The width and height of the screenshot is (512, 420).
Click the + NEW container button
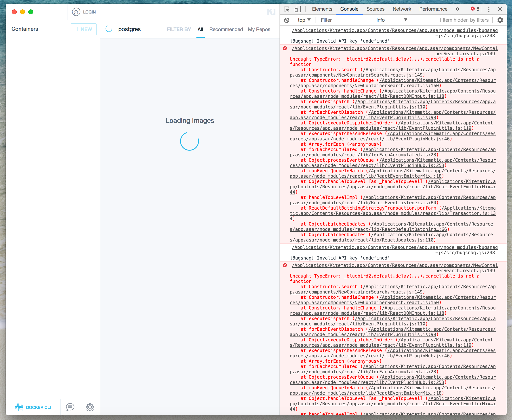pos(84,29)
